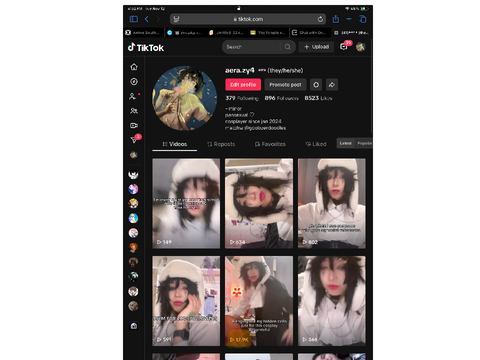
Task: Open the LIVE camera sidebar icon
Action: [x=134, y=125]
